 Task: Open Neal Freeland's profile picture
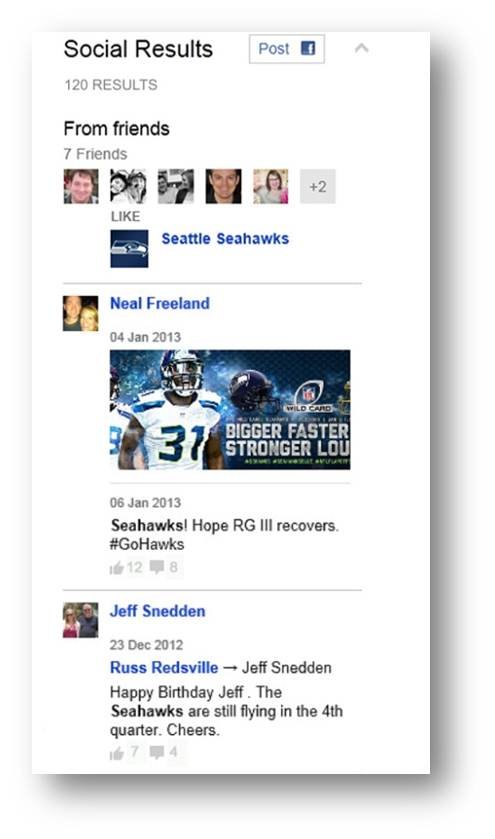click(x=81, y=314)
